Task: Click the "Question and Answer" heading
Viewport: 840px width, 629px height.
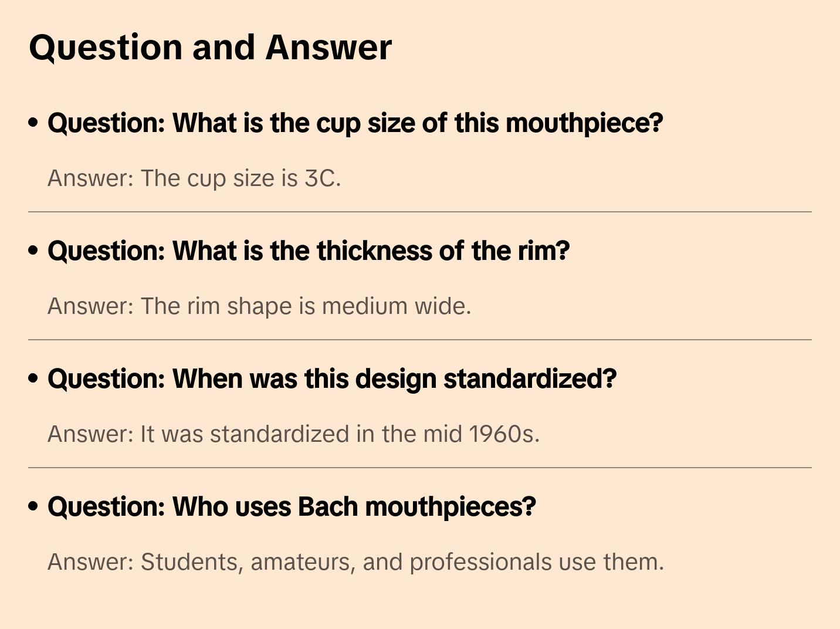Action: point(210,47)
